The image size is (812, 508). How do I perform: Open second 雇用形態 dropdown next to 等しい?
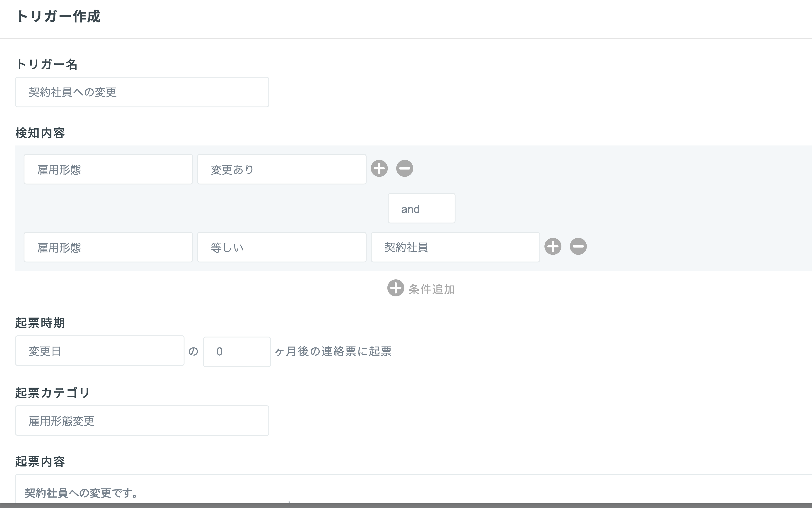[x=108, y=247]
